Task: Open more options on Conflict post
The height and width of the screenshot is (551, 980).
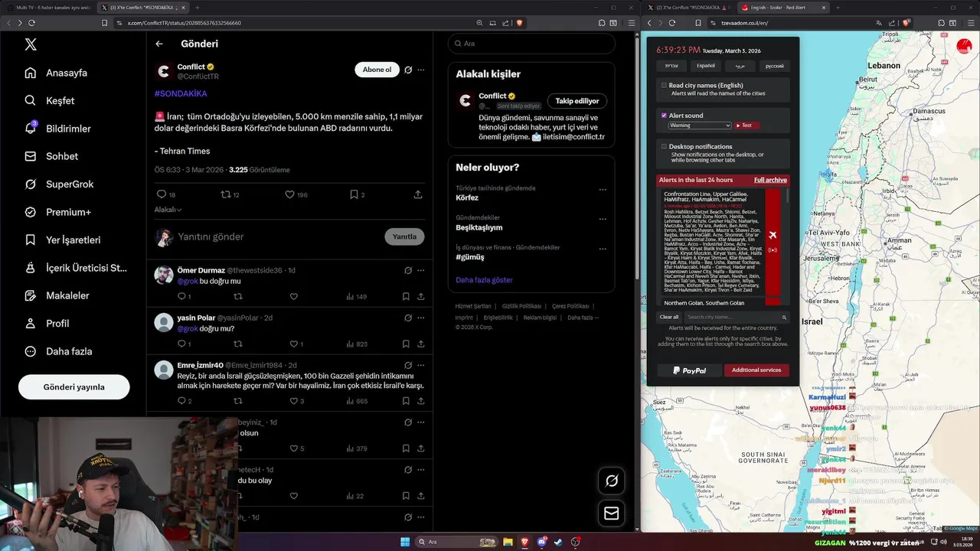Action: [x=420, y=70]
